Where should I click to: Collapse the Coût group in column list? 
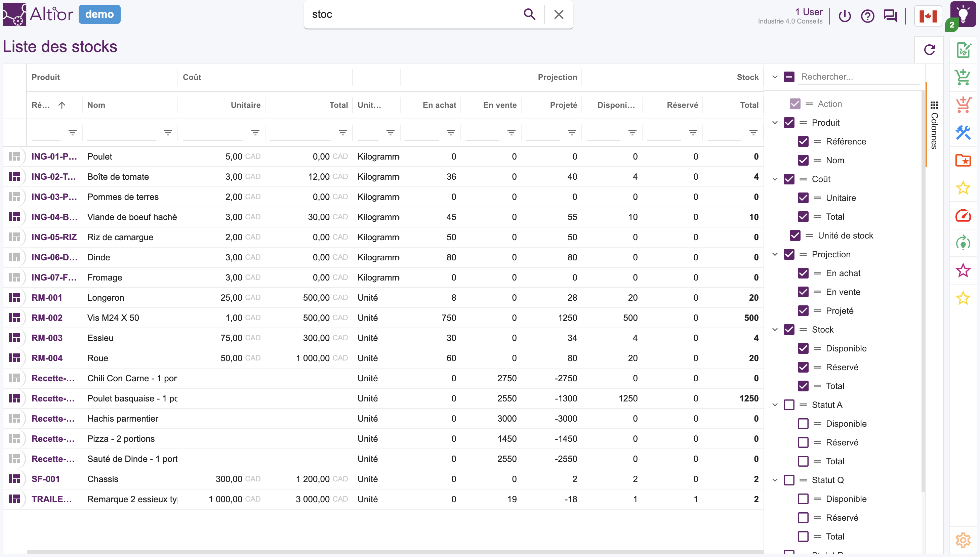click(x=775, y=179)
